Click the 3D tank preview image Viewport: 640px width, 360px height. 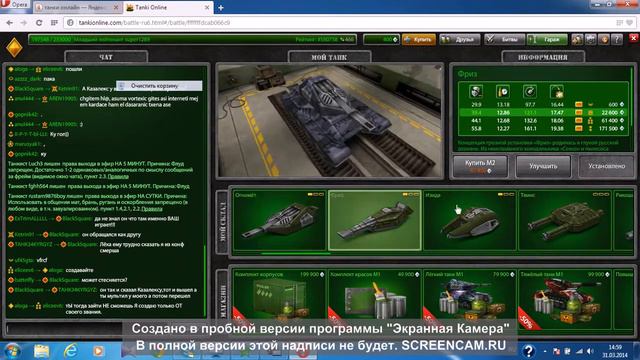click(x=330, y=120)
